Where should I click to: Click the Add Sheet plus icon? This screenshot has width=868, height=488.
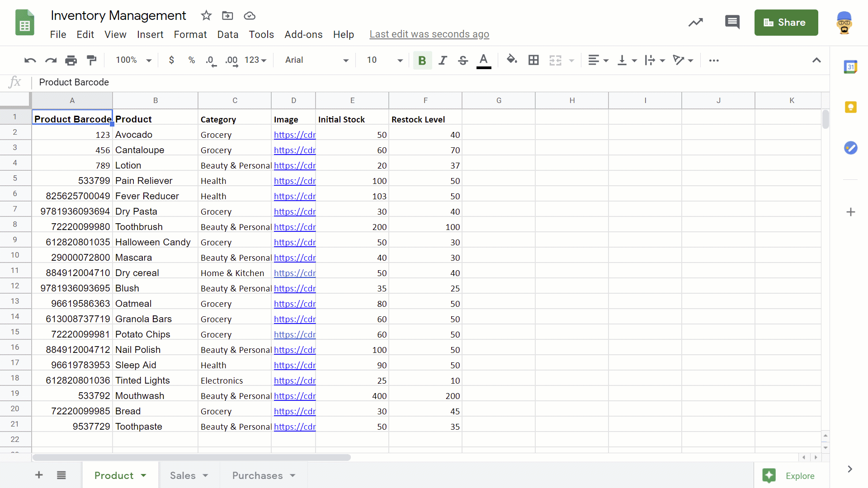tap(38, 475)
